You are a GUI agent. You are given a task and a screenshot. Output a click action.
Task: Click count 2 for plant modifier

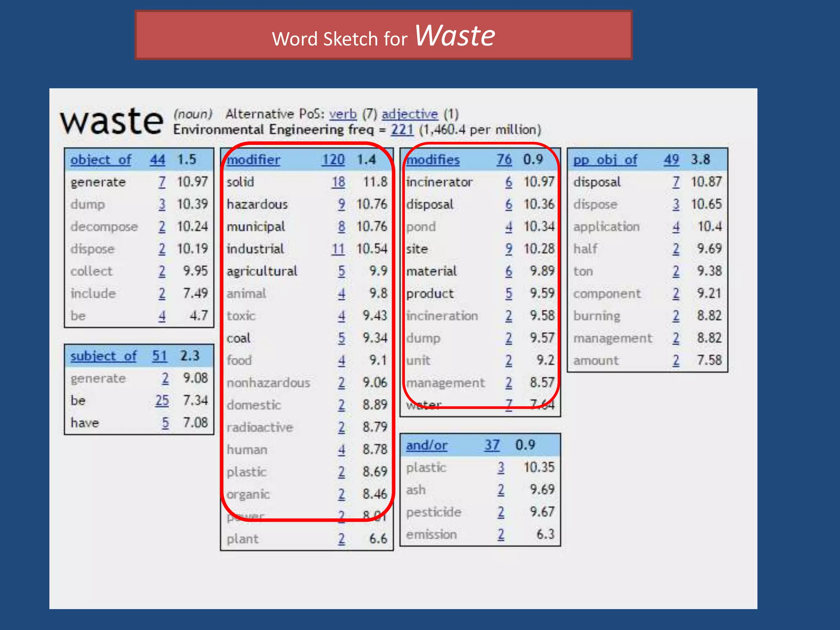[342, 539]
